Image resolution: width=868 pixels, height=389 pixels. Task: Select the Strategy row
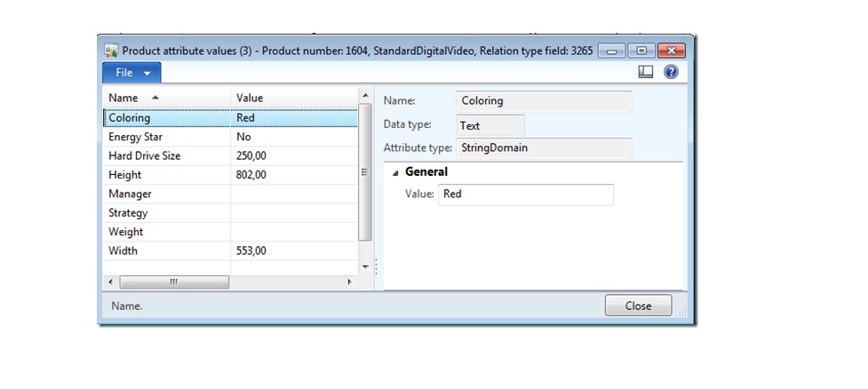click(x=230, y=212)
